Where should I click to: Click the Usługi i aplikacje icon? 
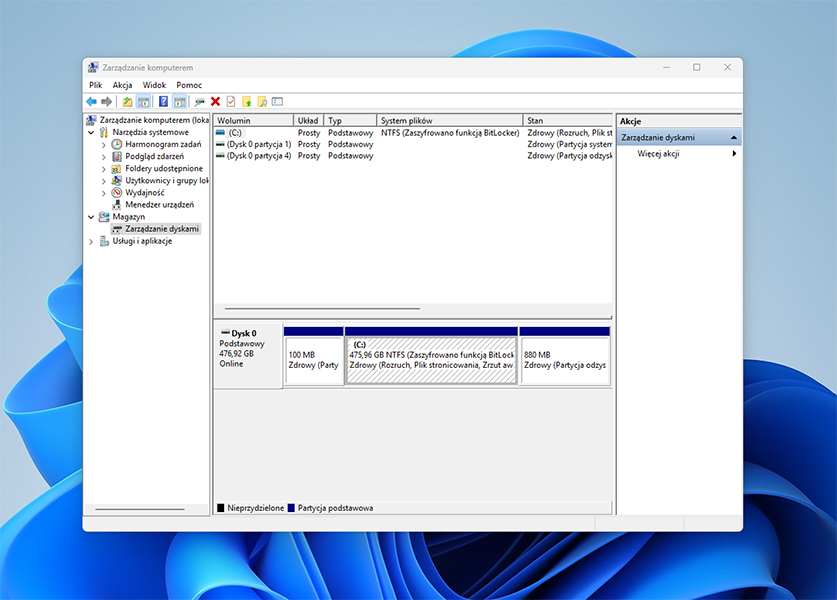(x=104, y=241)
